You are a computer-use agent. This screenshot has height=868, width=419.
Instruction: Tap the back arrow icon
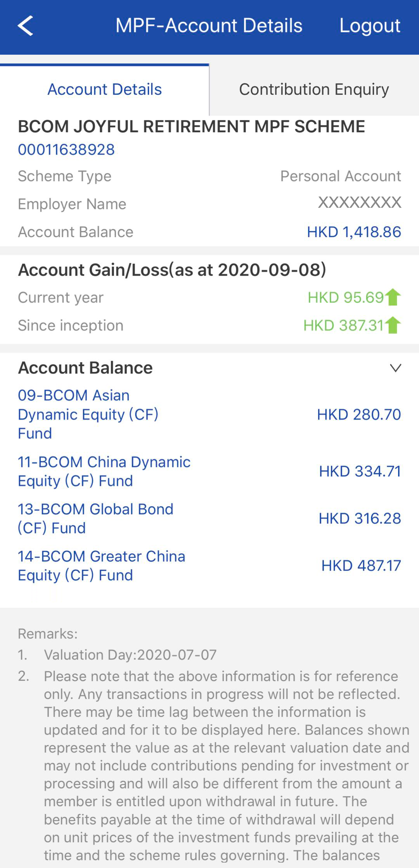(x=26, y=26)
